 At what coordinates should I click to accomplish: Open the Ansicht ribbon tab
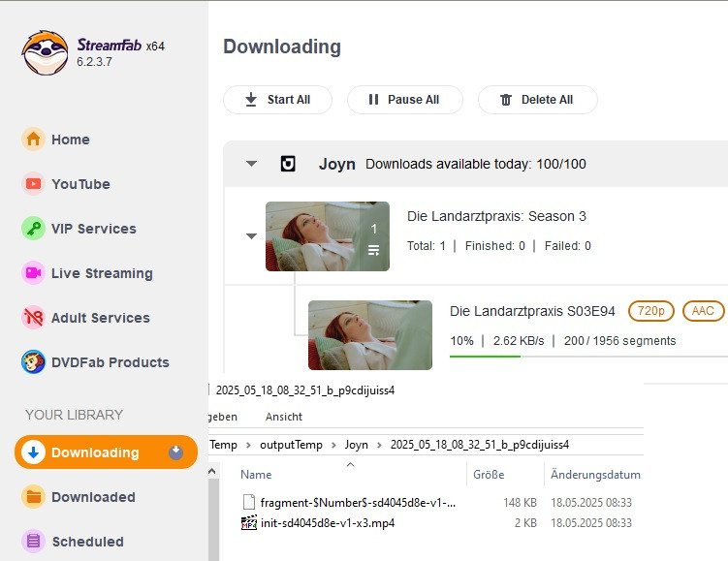click(x=283, y=417)
